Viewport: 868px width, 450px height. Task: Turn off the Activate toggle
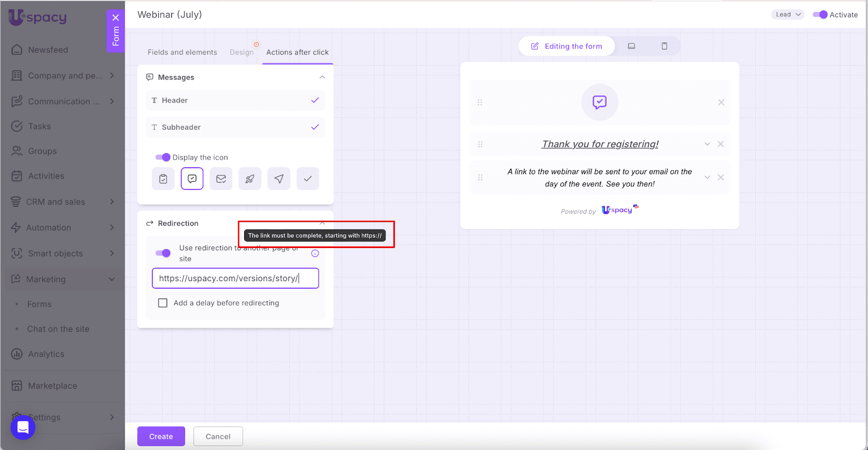pos(820,15)
